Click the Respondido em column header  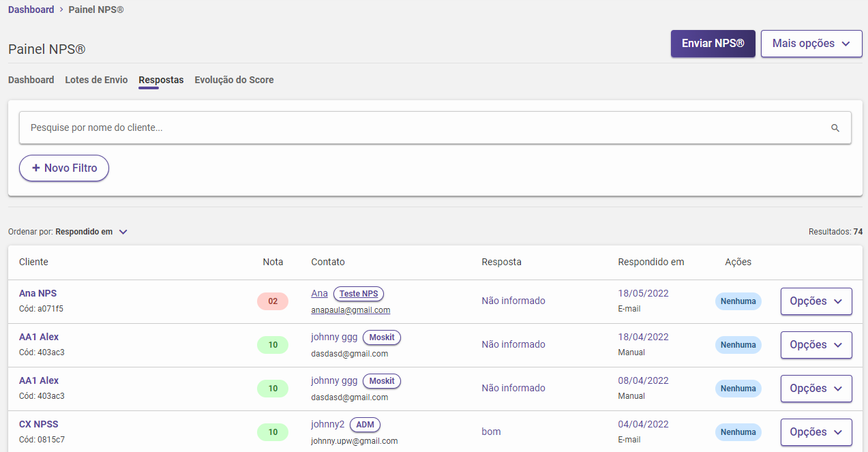point(651,262)
